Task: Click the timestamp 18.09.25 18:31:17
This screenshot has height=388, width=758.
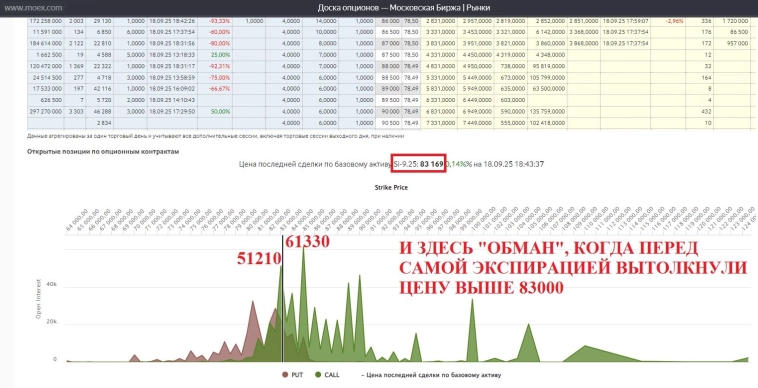Action: (x=172, y=66)
